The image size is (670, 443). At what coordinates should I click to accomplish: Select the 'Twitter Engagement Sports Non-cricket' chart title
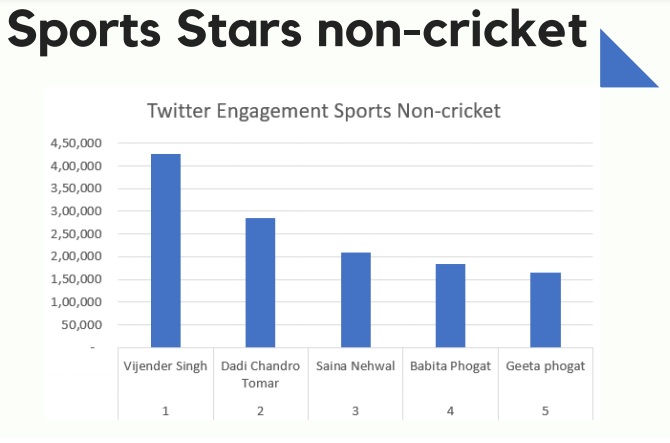coord(323,111)
